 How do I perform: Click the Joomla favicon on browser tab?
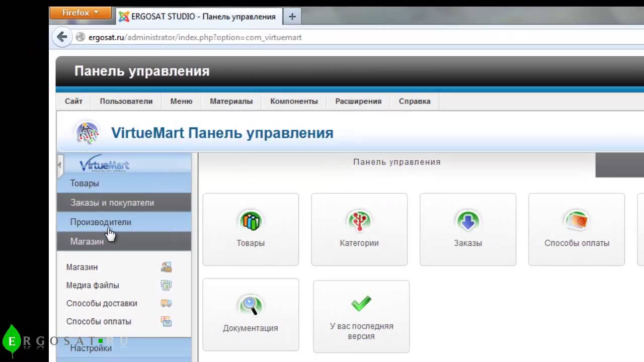click(x=124, y=17)
